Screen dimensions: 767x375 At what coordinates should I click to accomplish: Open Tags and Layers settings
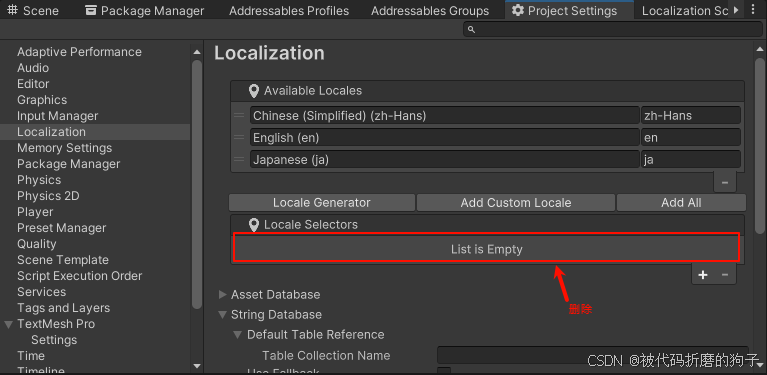[x=63, y=308]
